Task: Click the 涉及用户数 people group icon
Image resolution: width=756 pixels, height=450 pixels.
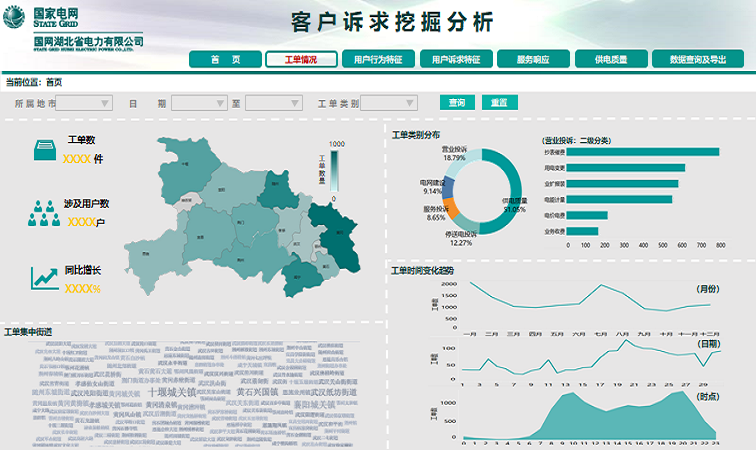Action: click(45, 212)
